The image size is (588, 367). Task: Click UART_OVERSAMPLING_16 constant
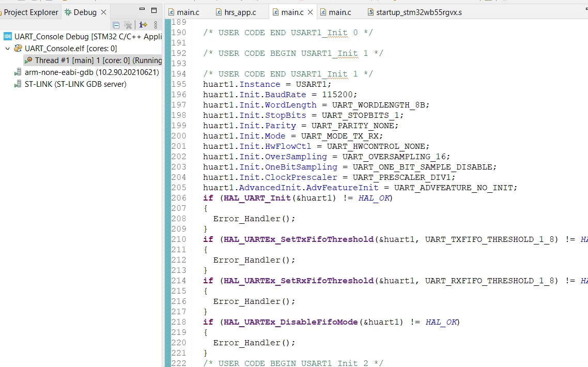(x=393, y=157)
